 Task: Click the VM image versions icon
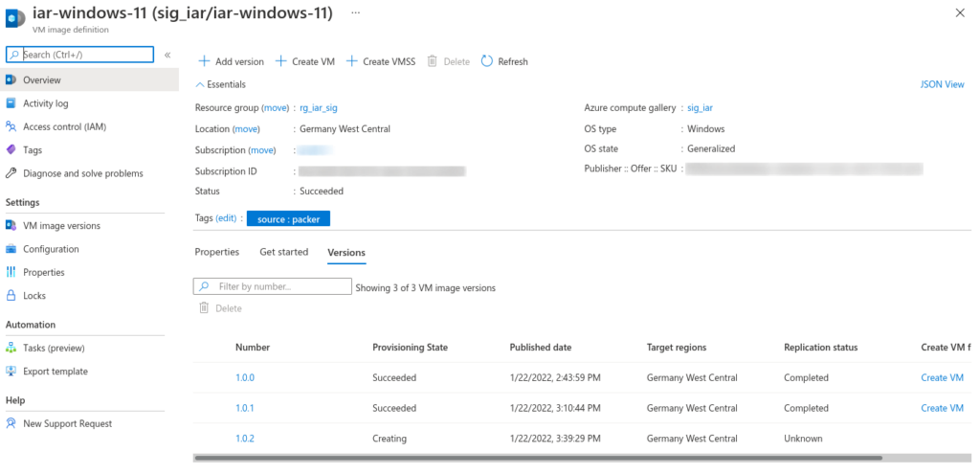(11, 225)
